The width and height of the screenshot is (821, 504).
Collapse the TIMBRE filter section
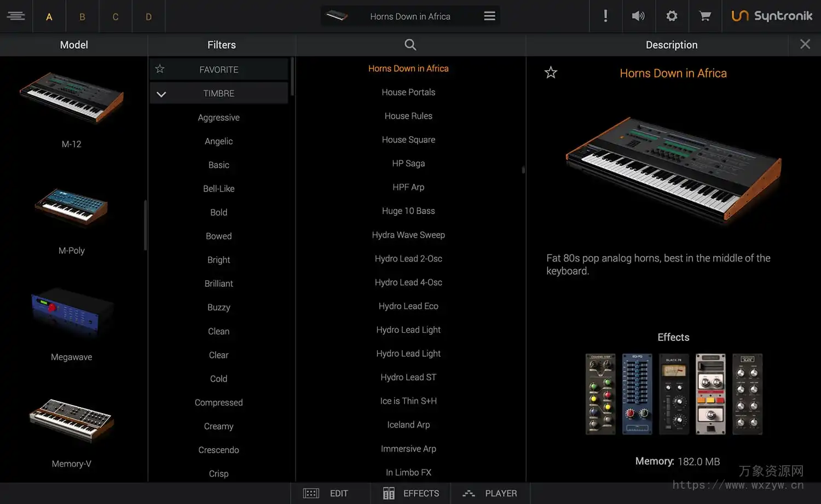coord(161,94)
